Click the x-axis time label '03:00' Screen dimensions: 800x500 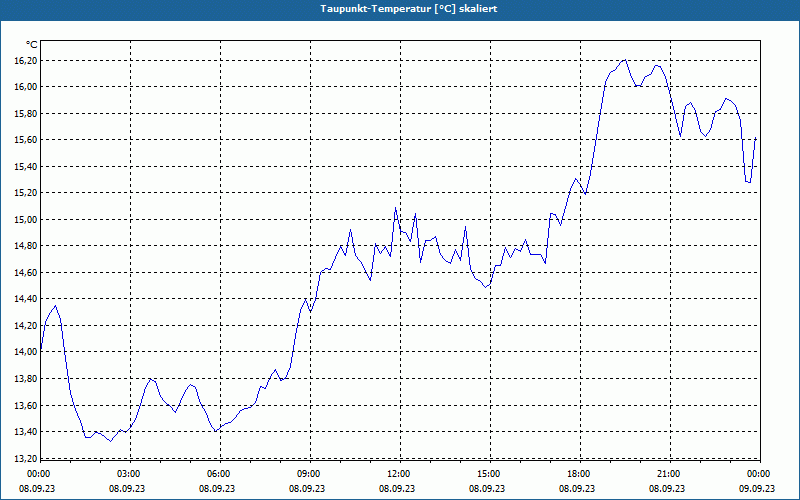click(129, 474)
